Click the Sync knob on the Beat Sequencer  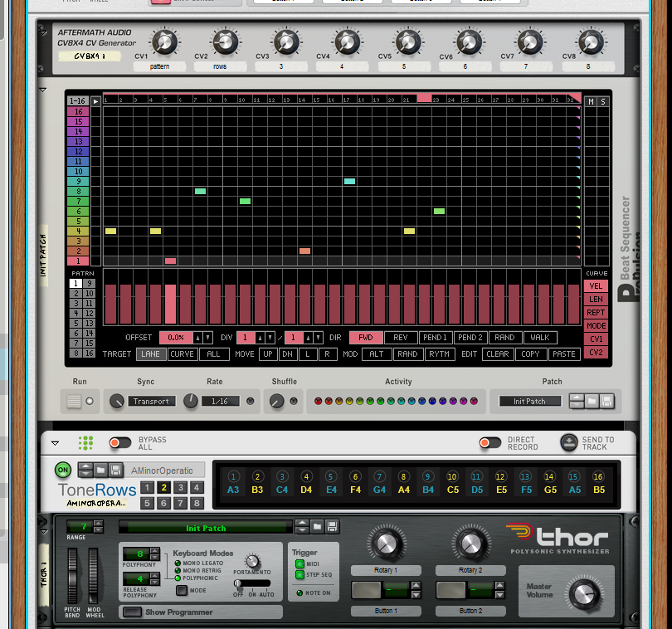117,402
